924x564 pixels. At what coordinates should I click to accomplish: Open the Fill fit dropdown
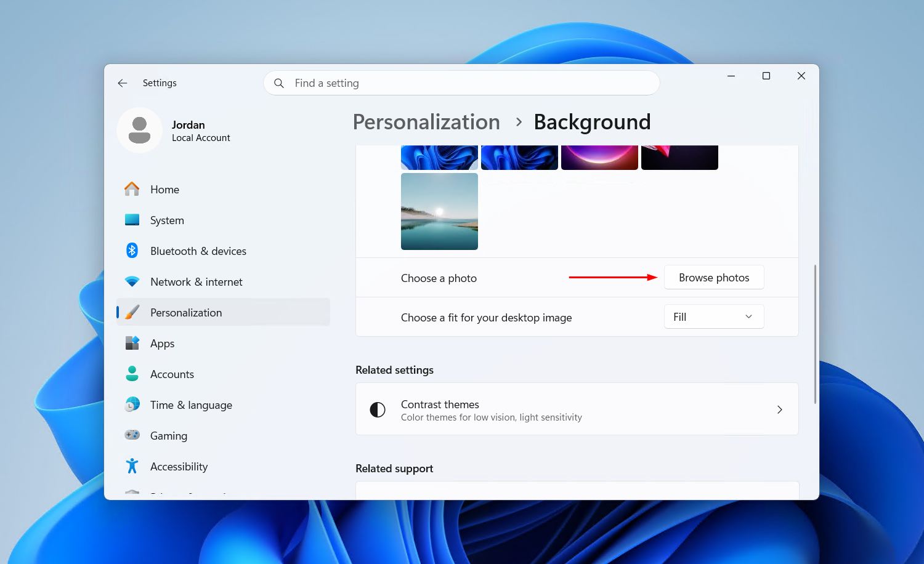tap(714, 317)
